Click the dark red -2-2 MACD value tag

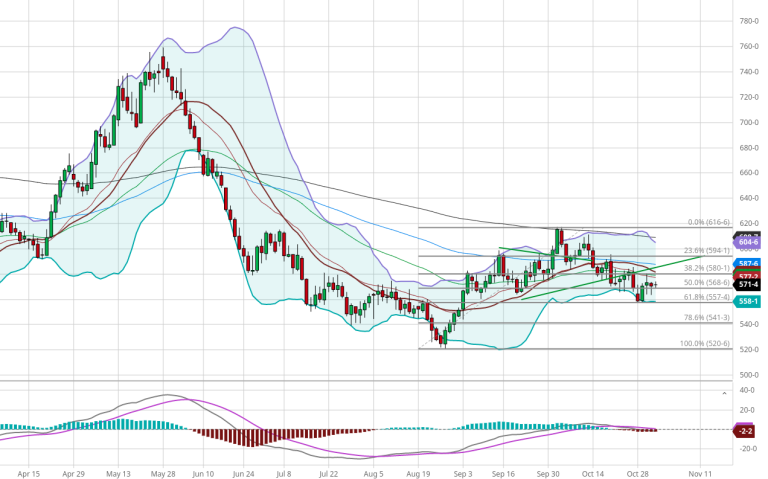coord(746,430)
